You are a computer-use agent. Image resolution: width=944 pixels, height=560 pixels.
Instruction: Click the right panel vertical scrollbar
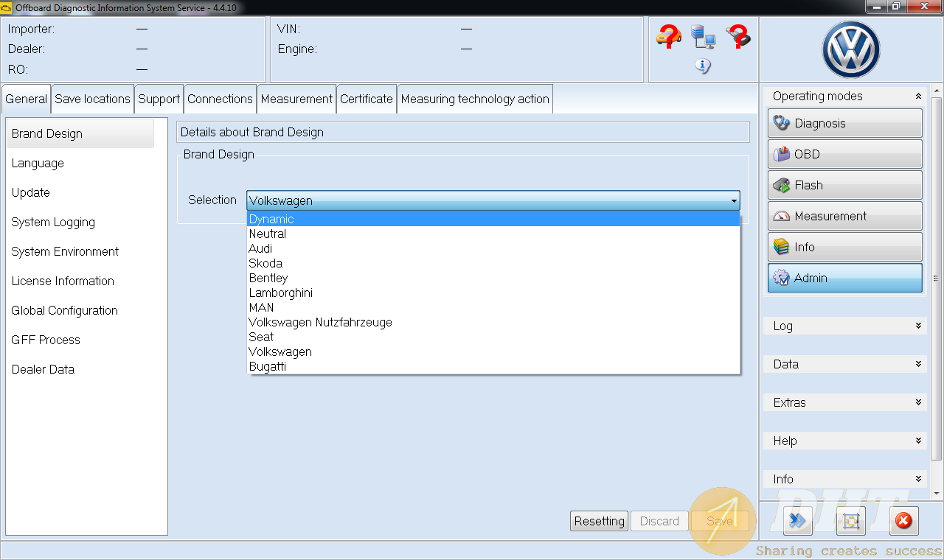point(937,279)
